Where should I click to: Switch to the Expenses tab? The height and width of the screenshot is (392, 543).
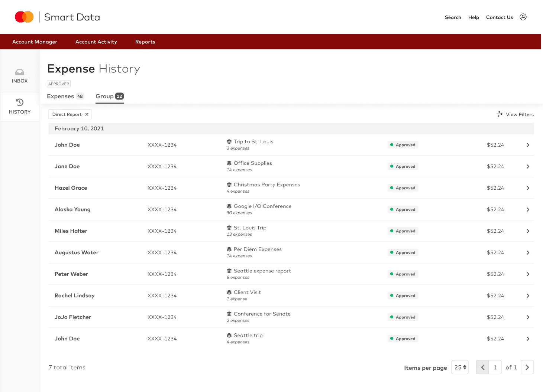pyautogui.click(x=65, y=96)
